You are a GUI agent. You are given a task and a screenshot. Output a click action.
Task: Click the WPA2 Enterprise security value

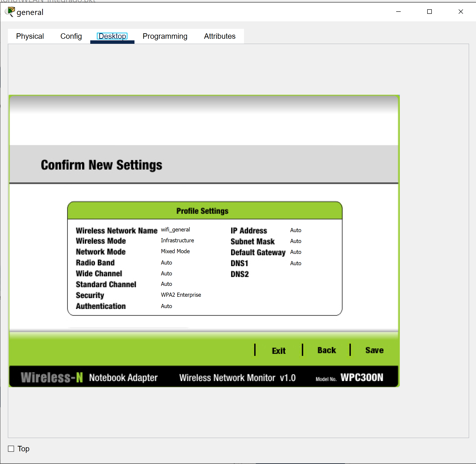(x=181, y=295)
